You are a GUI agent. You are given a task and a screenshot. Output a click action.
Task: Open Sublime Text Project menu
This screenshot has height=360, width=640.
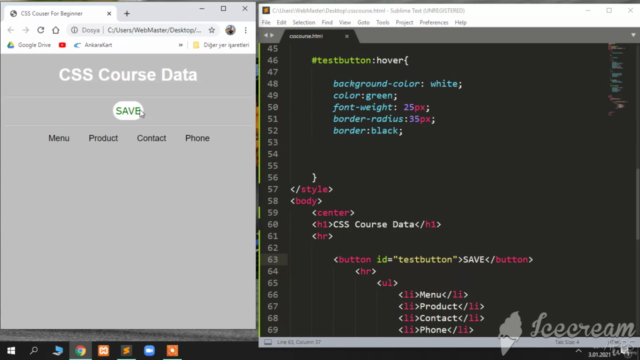[x=404, y=22]
